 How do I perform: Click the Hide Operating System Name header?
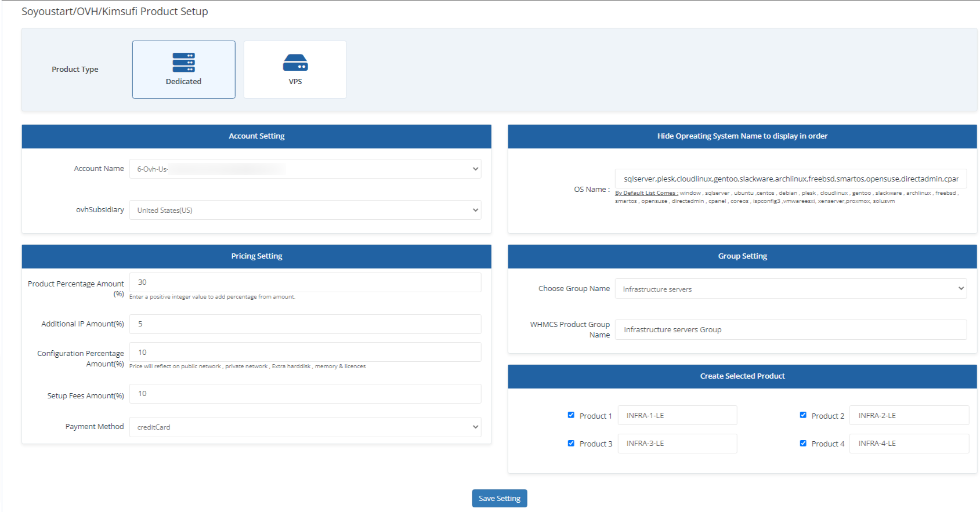click(743, 136)
